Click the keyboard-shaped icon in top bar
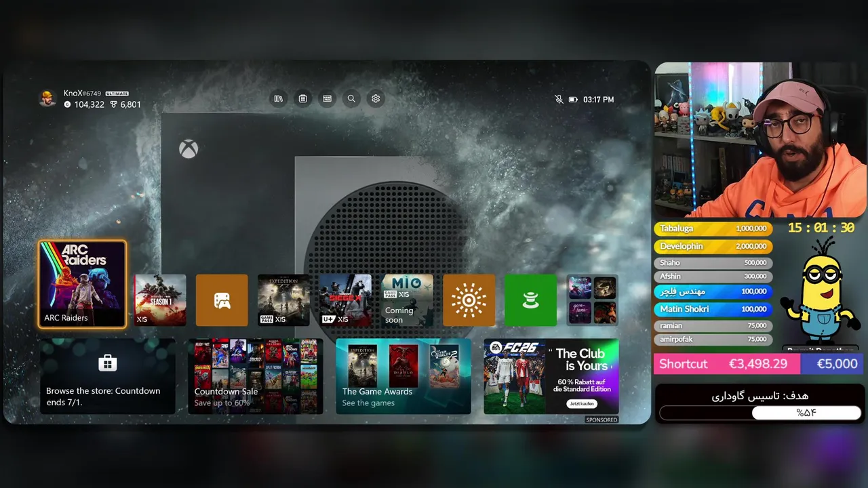The height and width of the screenshot is (488, 868). [x=327, y=99]
